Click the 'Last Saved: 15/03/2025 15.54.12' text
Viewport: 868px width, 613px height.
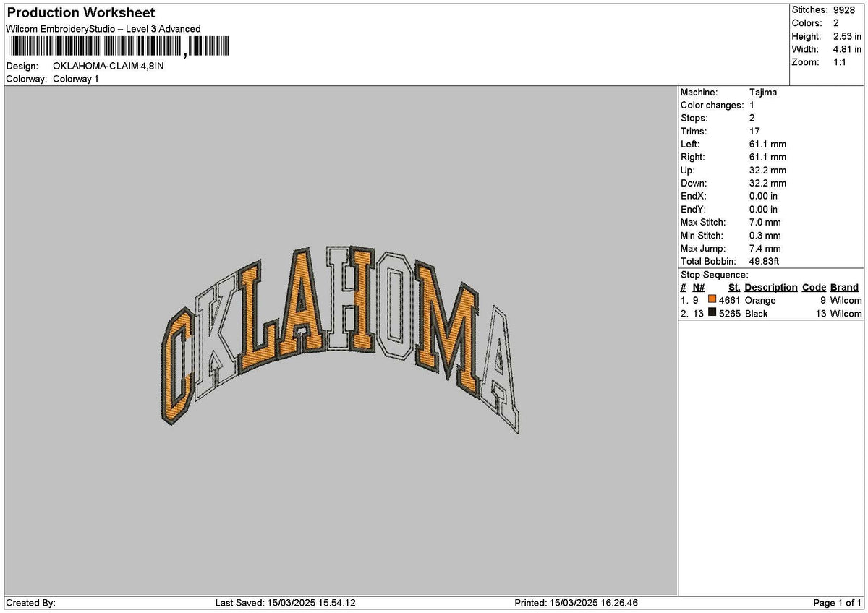[x=286, y=603]
